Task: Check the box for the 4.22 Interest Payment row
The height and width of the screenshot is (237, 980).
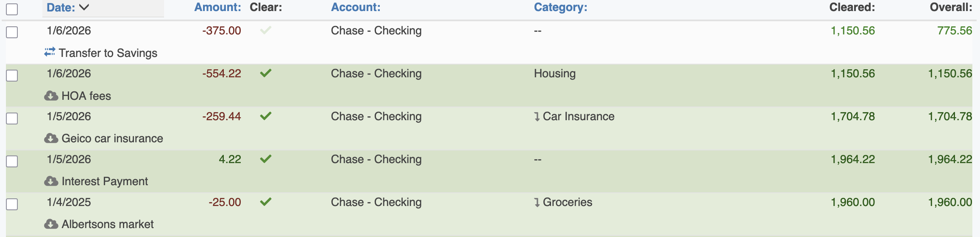Action: [12, 161]
